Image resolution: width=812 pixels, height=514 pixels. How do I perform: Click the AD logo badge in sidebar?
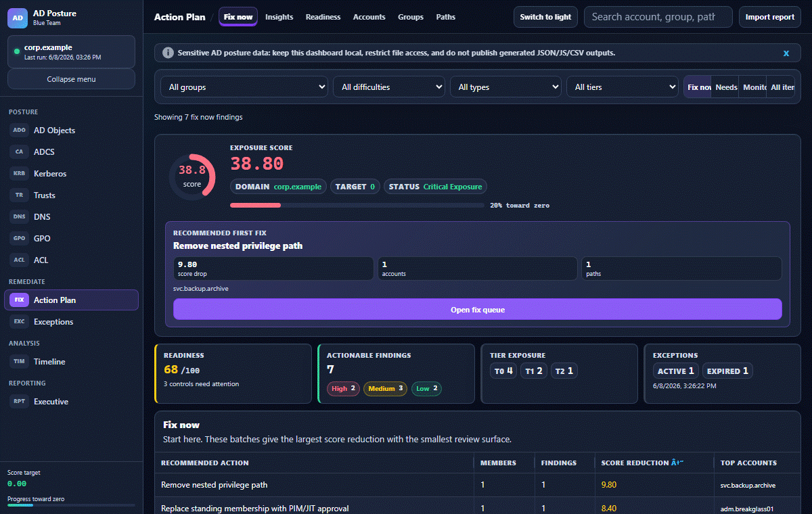(x=18, y=18)
